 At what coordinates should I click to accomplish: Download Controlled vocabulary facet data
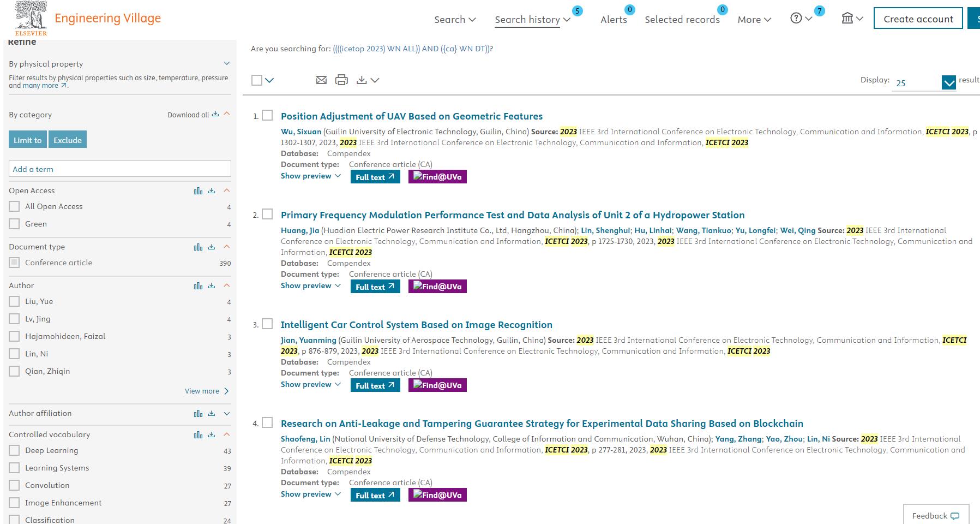click(212, 434)
